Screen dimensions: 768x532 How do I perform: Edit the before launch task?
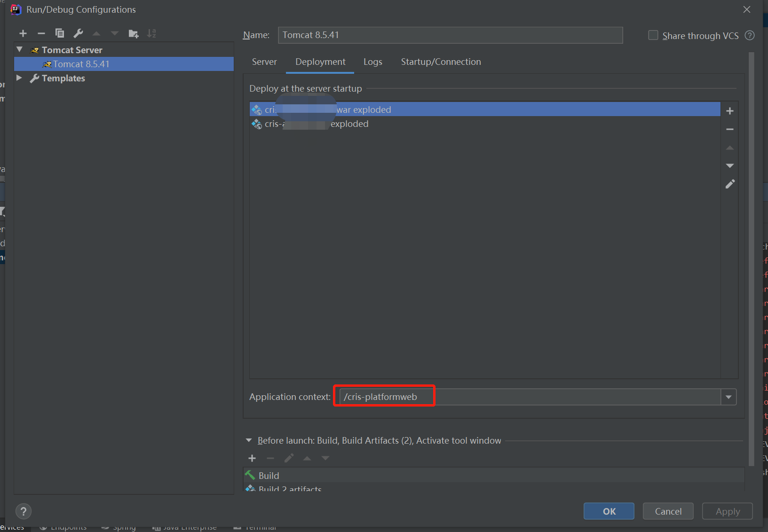pos(289,458)
